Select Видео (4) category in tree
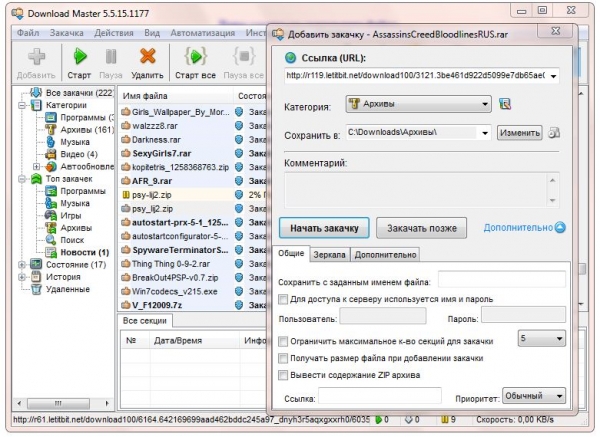This screenshot has height=437, width=600. 79,154
